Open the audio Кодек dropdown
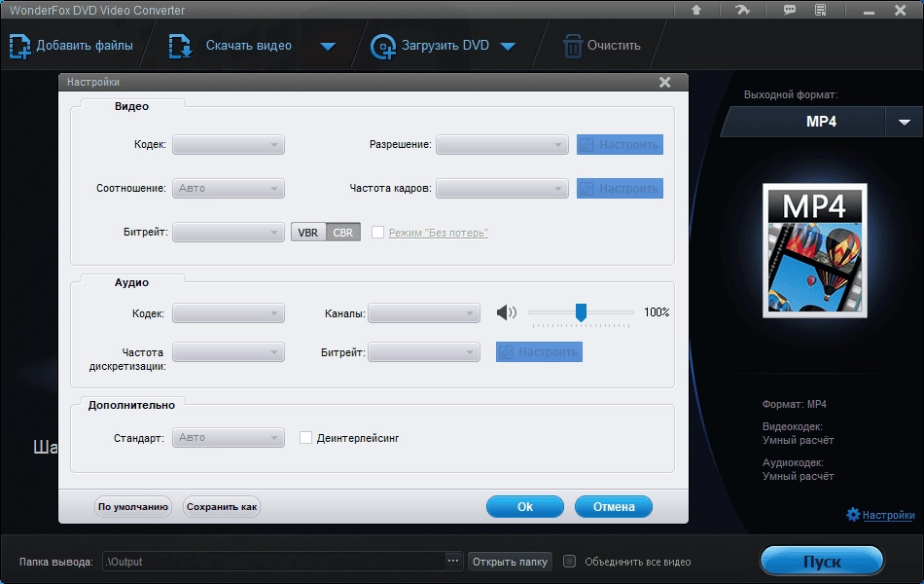The width and height of the screenshot is (924, 584). click(229, 313)
